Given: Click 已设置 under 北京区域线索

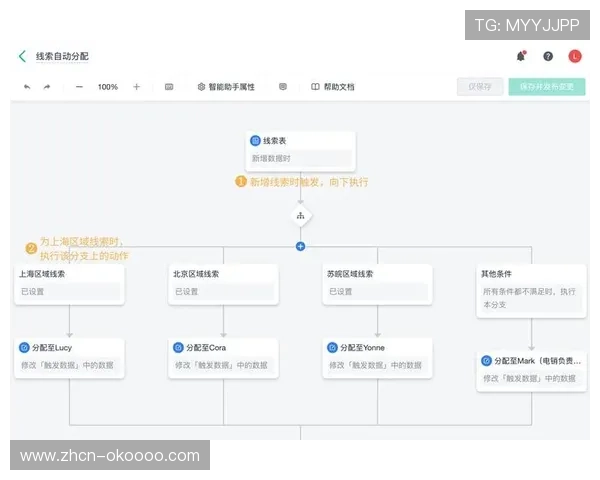Looking at the screenshot, I should pos(223,292).
